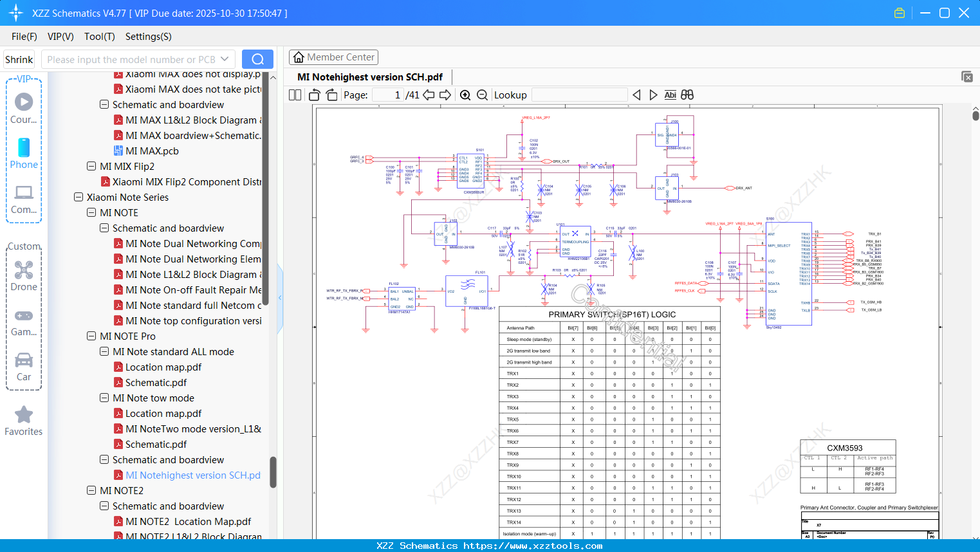Click the Shrink button
This screenshot has height=552, width=980.
coord(19,59)
